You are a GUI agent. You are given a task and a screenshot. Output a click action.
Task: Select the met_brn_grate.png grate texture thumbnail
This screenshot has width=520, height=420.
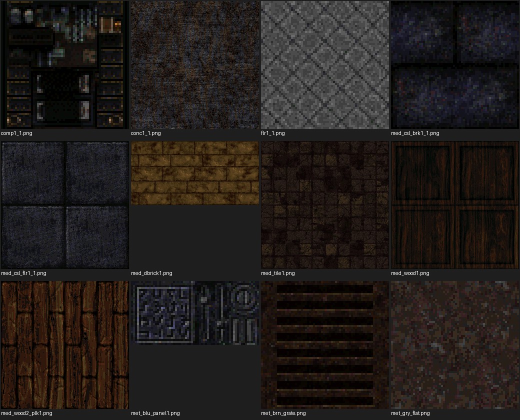point(324,344)
